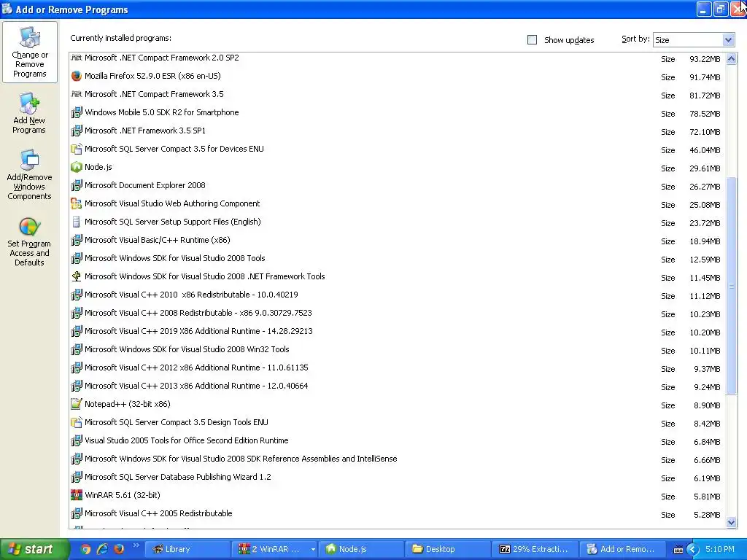Select Visual C++ 2013 x86 Additional Runtime
The height and width of the screenshot is (560, 747).
point(398,386)
